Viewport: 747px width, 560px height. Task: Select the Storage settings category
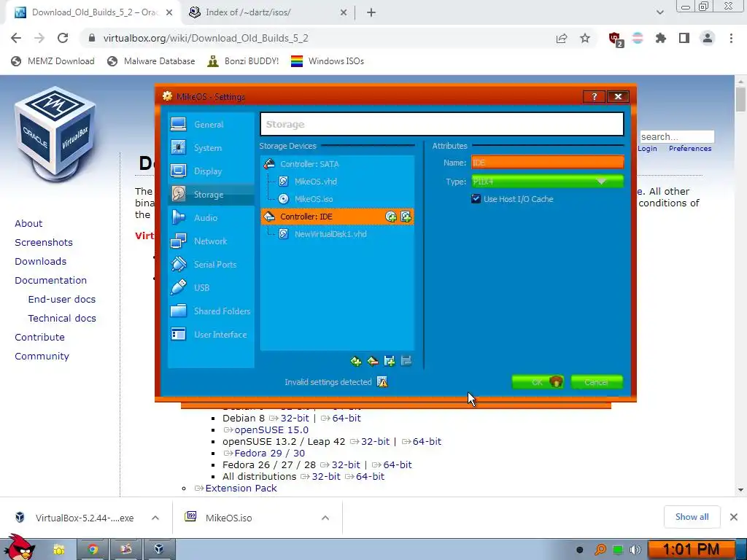211,194
